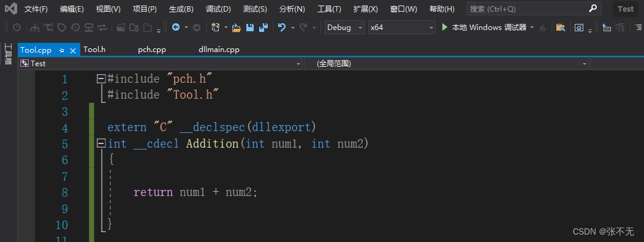Open the 窗口(W) menu
The image size is (644, 242).
404,9
